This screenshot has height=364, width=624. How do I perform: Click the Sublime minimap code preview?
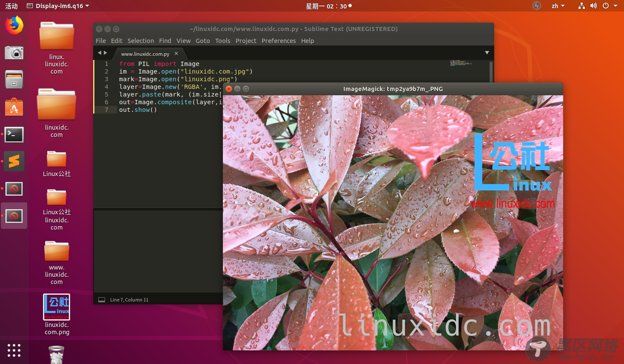[x=460, y=63]
